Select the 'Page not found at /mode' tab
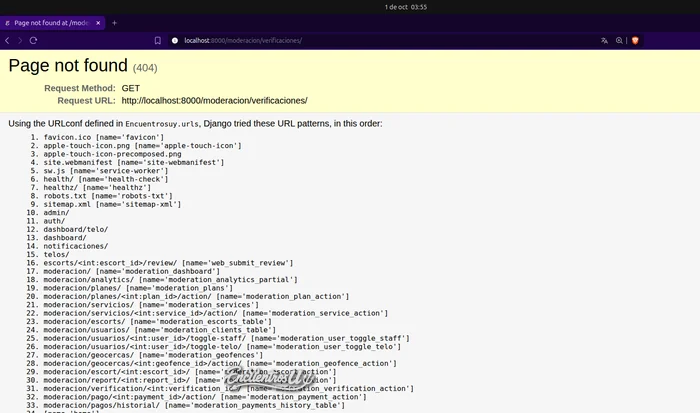700x413 pixels. 52,23
